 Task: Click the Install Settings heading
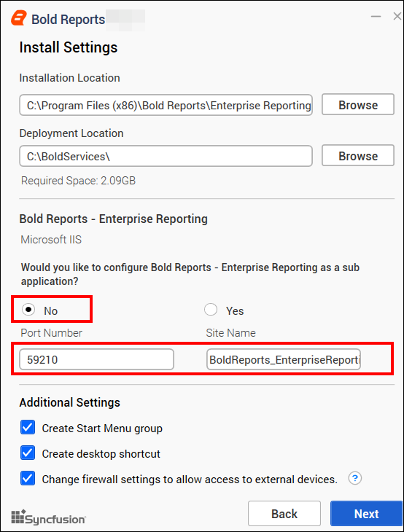pyautogui.click(x=69, y=47)
